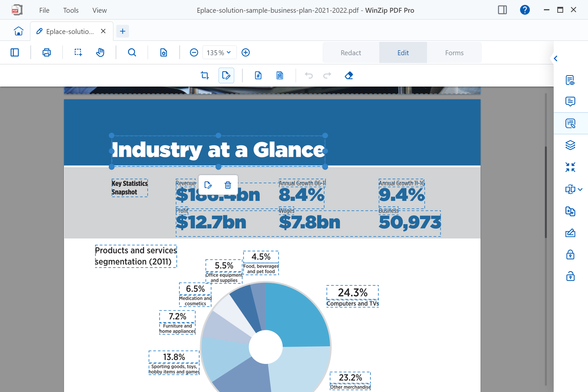Select the '$7.8bn' wages value

[310, 222]
